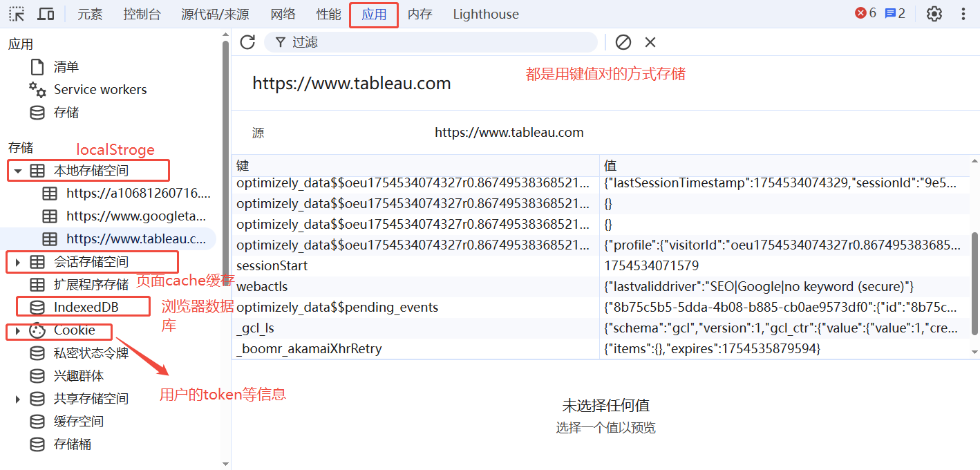Select the https://www.tableau.c... storage origin

136,239
